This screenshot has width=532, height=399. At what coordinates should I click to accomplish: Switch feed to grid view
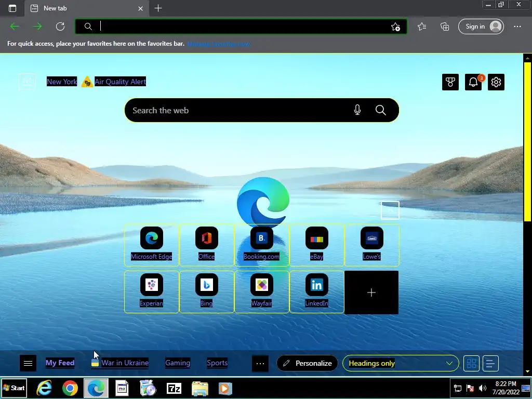click(x=472, y=363)
